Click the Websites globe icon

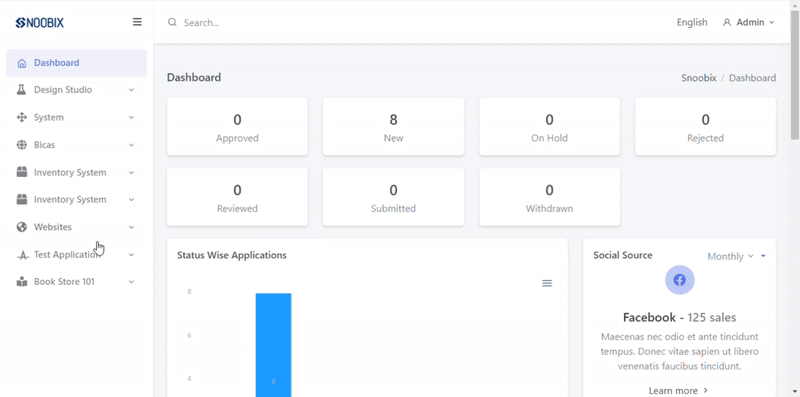[21, 227]
